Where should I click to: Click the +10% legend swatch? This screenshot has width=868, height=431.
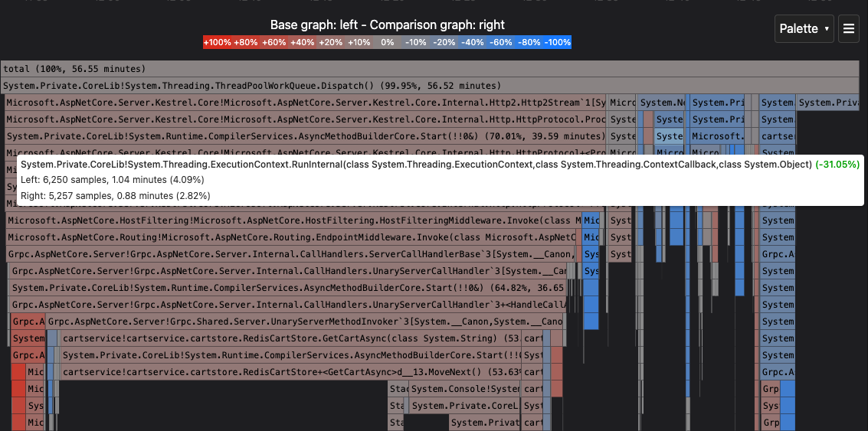[359, 43]
